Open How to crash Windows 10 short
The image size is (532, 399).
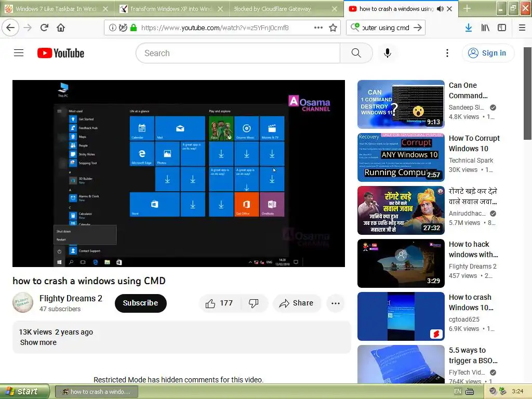(401, 316)
